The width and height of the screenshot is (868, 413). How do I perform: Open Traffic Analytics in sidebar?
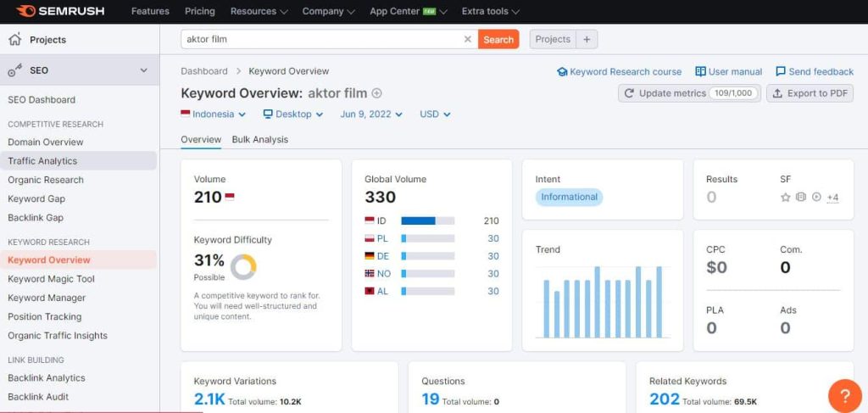pos(78,161)
